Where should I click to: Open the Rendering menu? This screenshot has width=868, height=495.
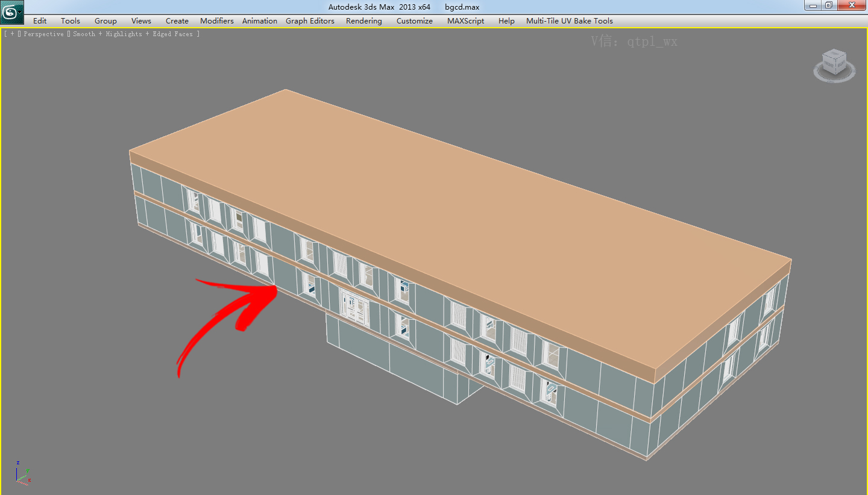[364, 20]
